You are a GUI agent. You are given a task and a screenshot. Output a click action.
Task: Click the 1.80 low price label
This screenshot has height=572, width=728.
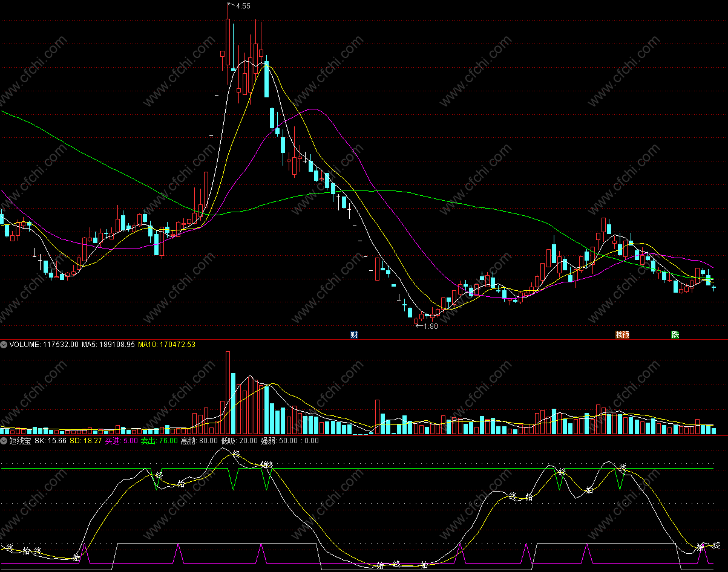click(x=430, y=327)
